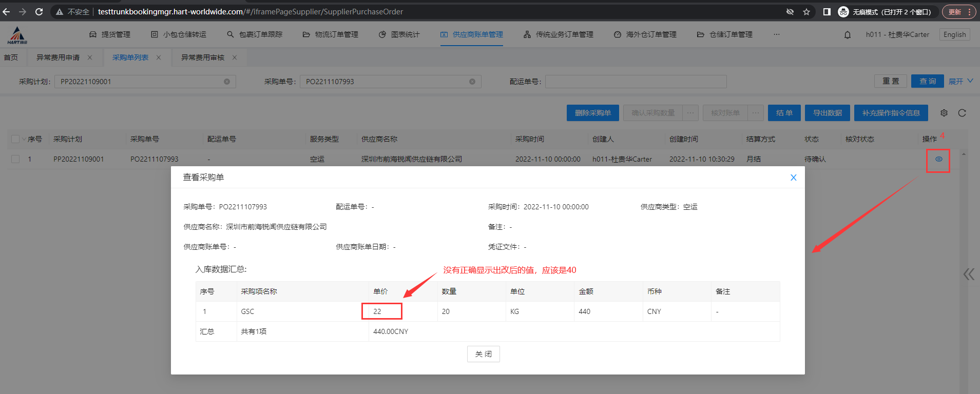The height and width of the screenshot is (394, 980).
Task: Toggle the select-all checkbox in table header
Action: (x=15, y=139)
